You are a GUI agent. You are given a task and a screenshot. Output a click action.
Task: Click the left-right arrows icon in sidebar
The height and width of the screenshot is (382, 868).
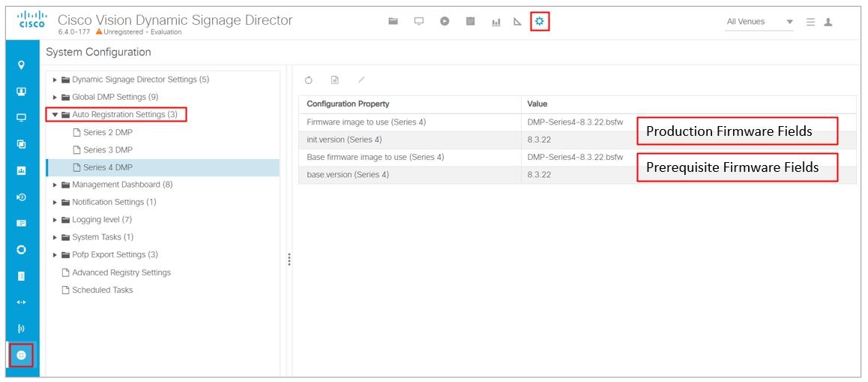point(22,302)
